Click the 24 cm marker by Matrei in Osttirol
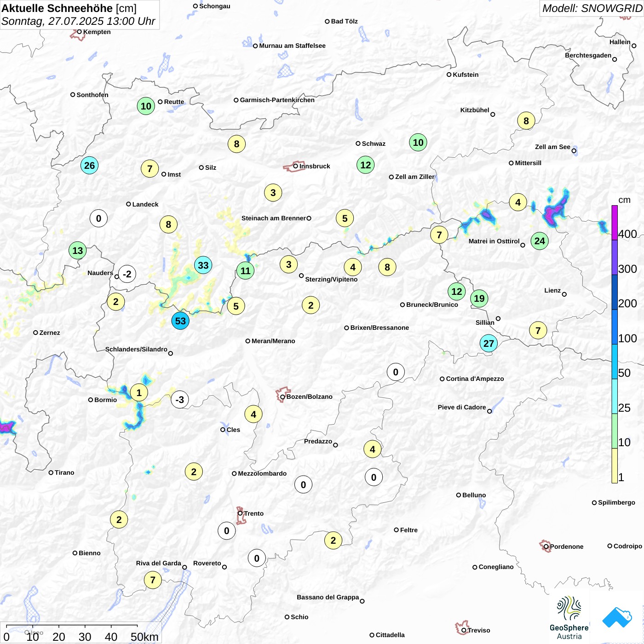This screenshot has width=644, height=644. [540, 241]
